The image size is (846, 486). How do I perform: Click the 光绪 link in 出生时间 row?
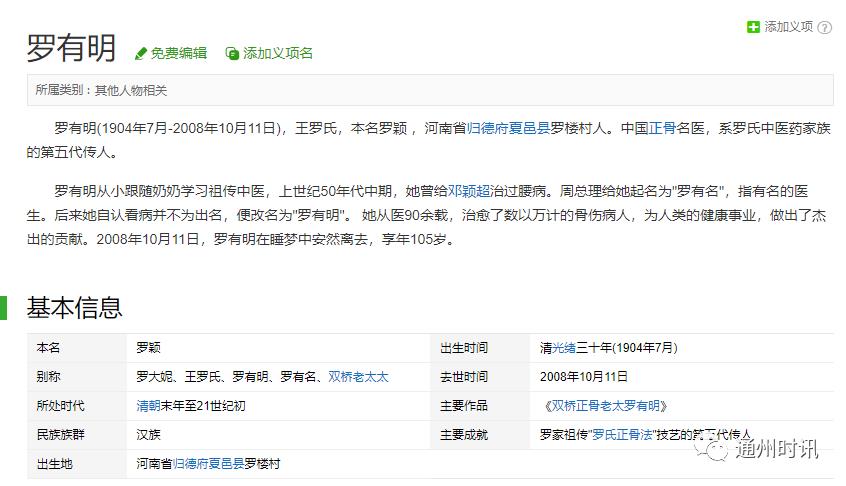pyautogui.click(x=565, y=348)
